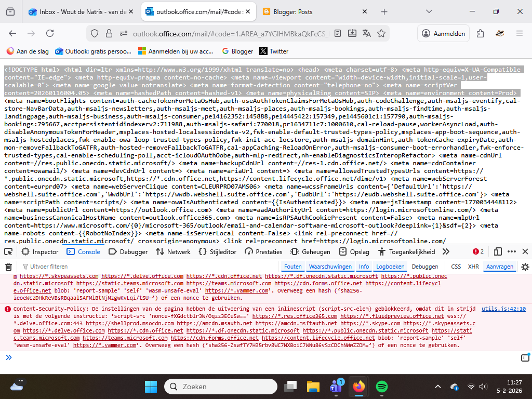The width and height of the screenshot is (532, 399).
Task: Show site security padlock info
Action: pos(109,33)
